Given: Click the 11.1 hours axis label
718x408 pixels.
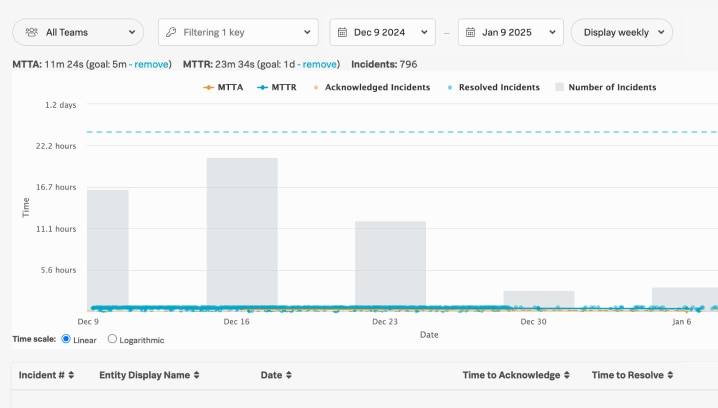Looking at the screenshot, I should click(56, 229).
